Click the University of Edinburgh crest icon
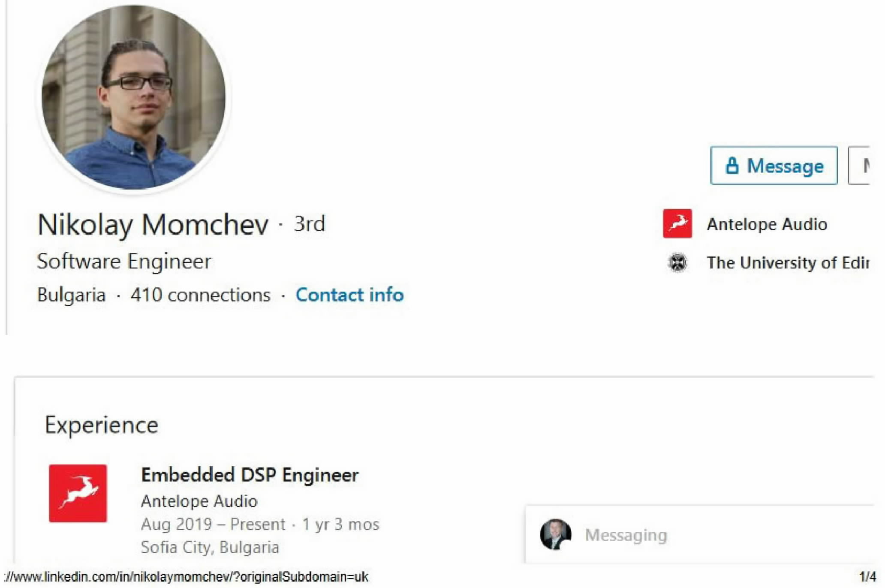Screen dimensions: 885x588 click(677, 262)
